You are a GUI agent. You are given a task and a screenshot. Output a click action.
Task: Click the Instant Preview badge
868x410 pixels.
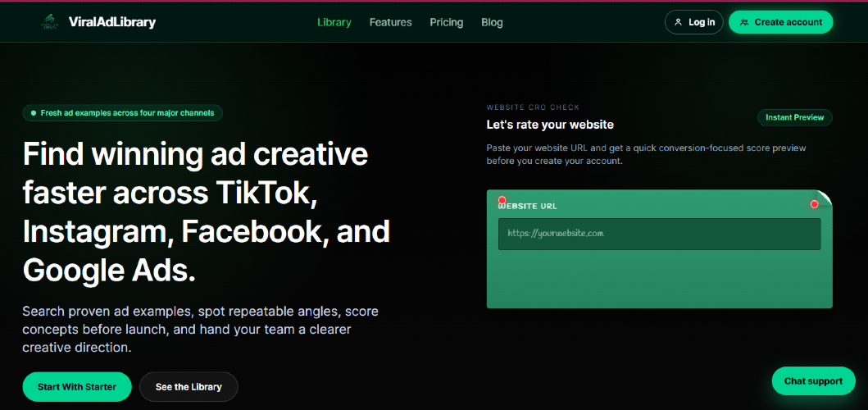point(795,117)
